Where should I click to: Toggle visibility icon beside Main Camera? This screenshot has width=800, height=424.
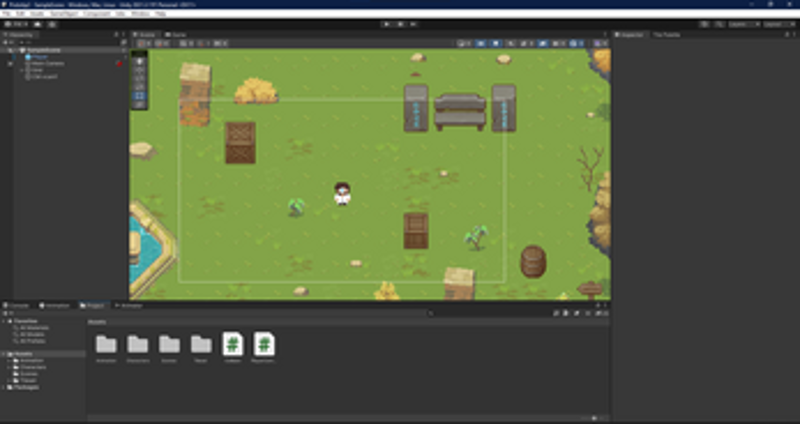tap(10, 64)
